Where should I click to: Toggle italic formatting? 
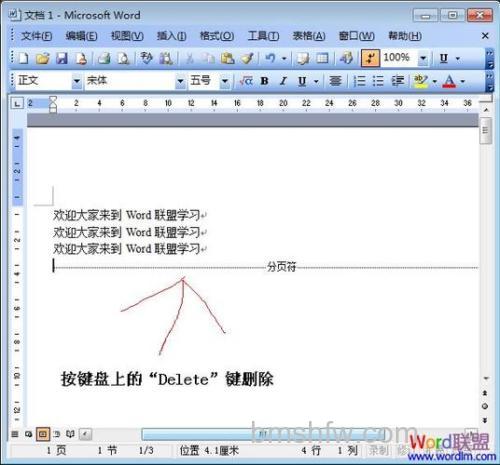283,81
